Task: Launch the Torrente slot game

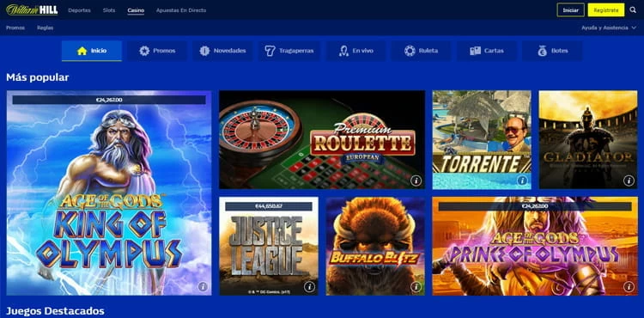Action: [482, 140]
